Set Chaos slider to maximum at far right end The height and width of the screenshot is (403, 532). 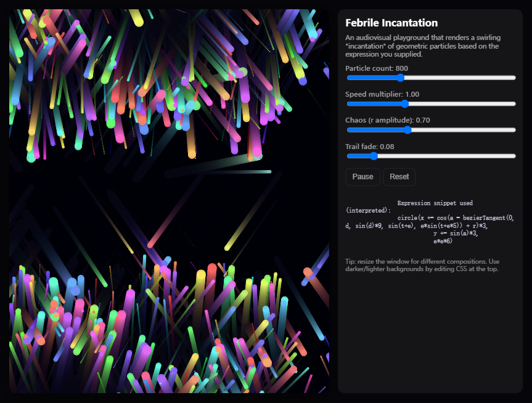(514, 130)
